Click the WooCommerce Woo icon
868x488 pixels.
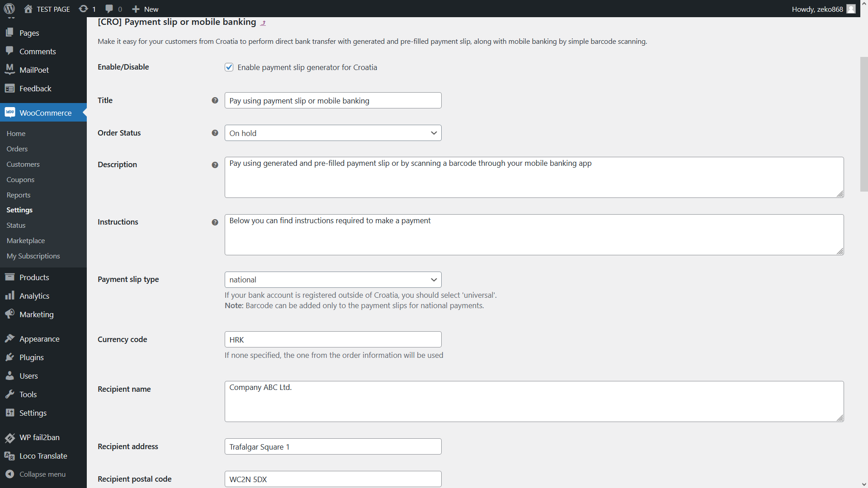(9, 112)
